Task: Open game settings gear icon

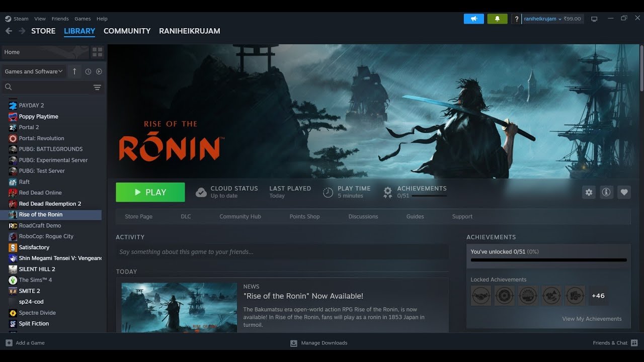Action: (589, 192)
